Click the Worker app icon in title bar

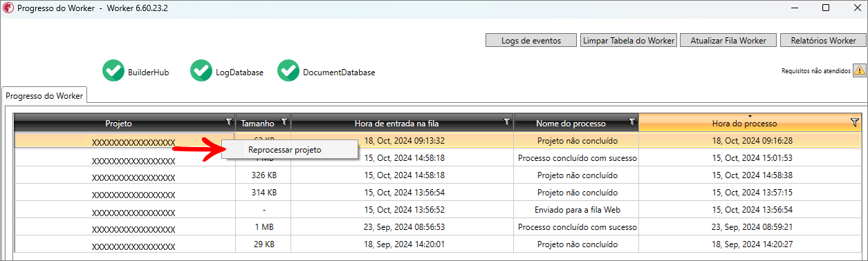[8, 8]
